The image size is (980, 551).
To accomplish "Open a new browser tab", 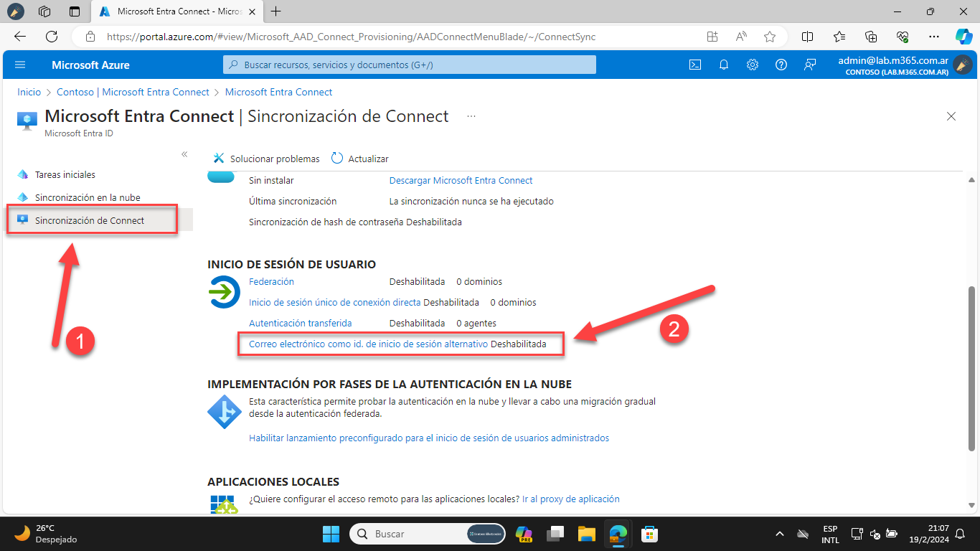I will (276, 11).
